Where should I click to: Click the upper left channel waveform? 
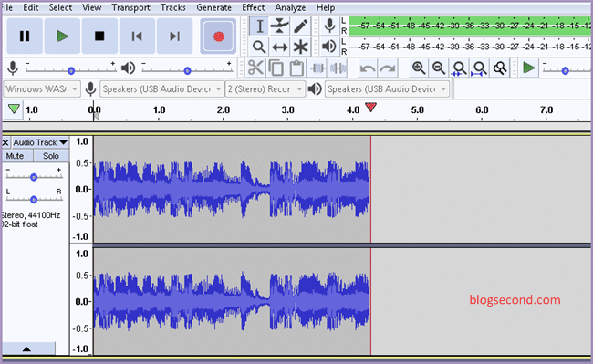click(x=232, y=189)
